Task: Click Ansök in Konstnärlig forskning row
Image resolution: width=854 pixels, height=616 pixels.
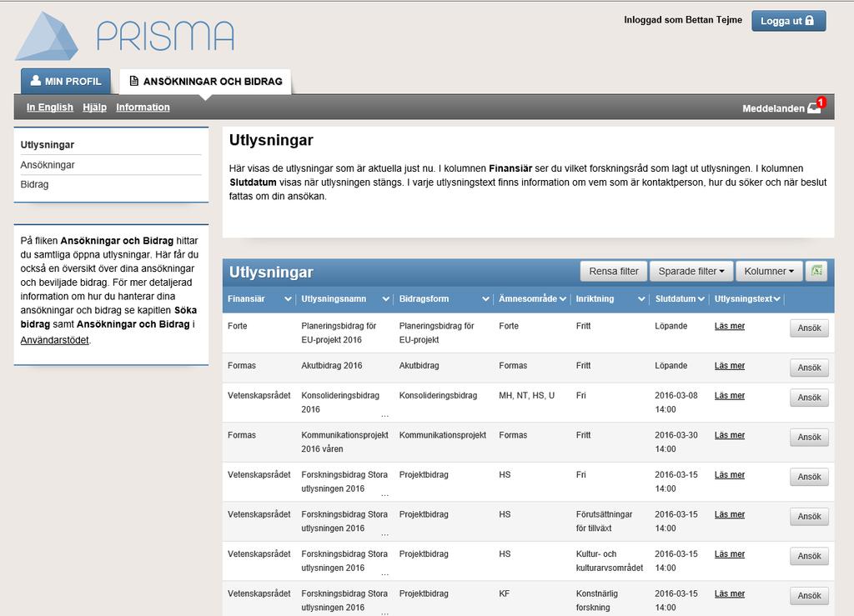Action: click(809, 596)
